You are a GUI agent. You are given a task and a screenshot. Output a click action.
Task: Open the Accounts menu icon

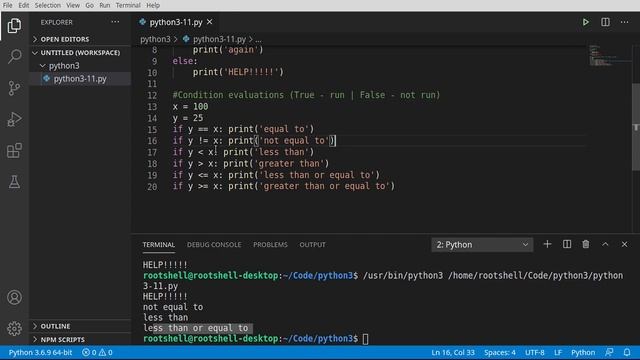14,297
